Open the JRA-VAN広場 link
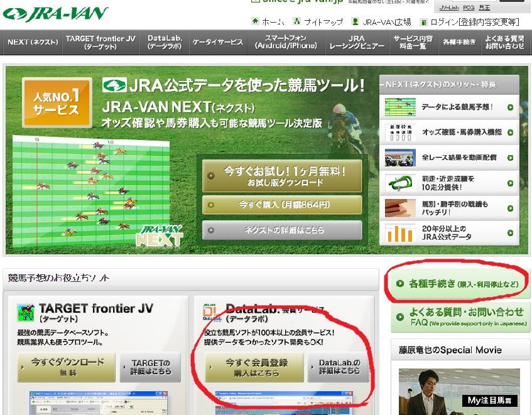This screenshot has height=415, width=532. tap(387, 22)
